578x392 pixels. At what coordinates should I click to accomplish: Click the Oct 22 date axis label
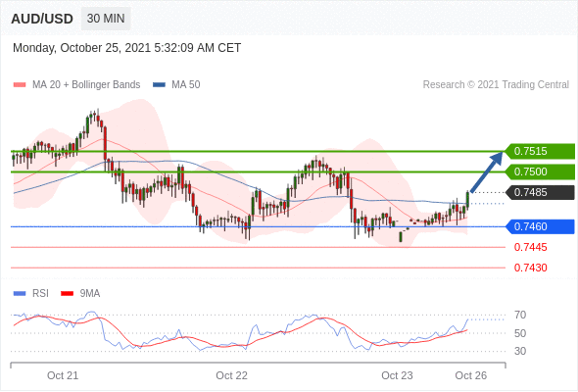tap(231, 375)
